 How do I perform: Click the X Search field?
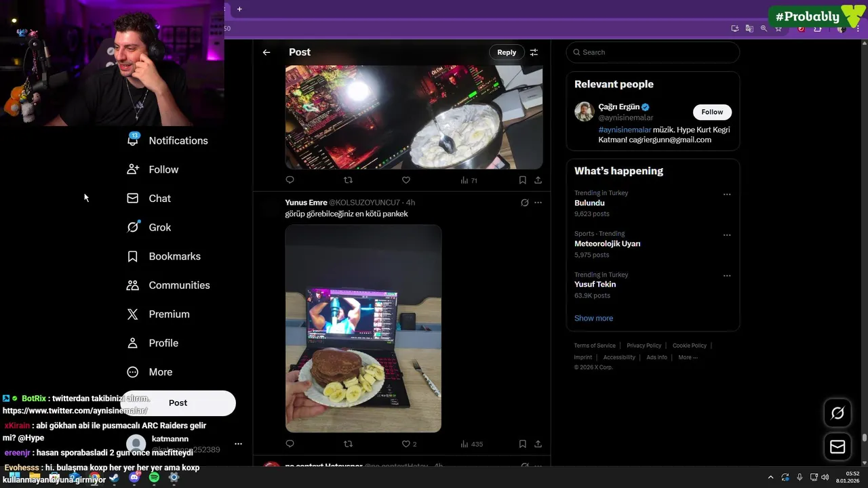tap(653, 52)
